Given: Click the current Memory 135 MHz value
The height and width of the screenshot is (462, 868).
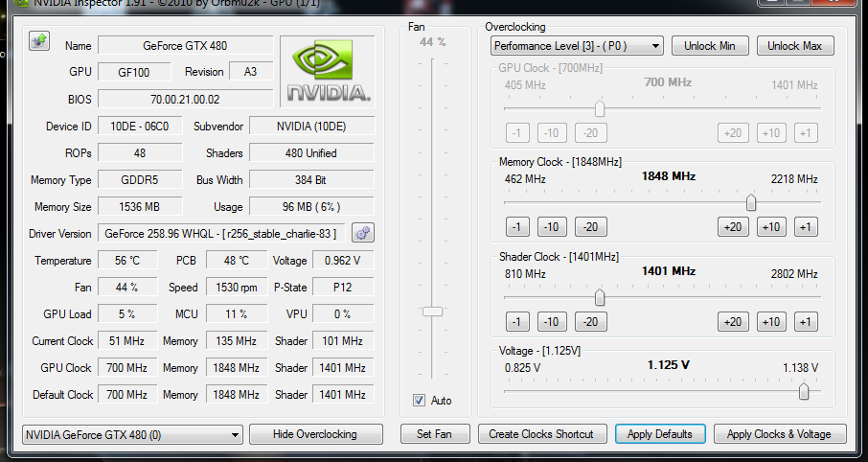Looking at the screenshot, I should tap(237, 340).
